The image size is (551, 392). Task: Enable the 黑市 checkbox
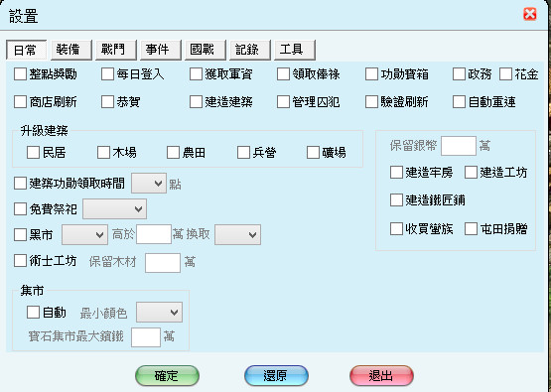(x=20, y=234)
